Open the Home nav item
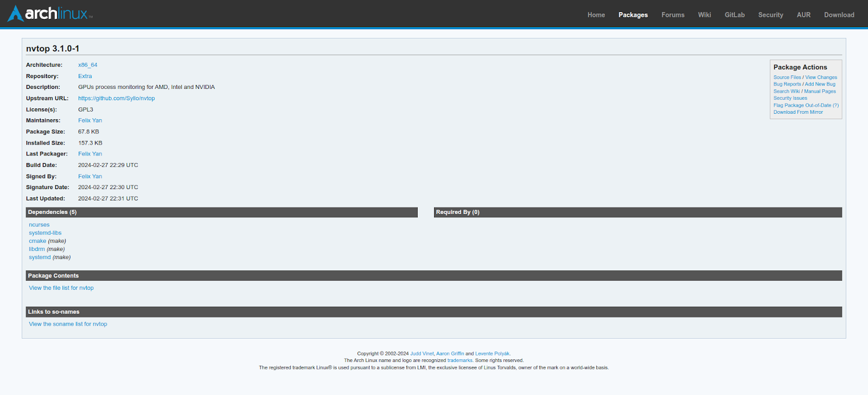This screenshot has height=395, width=868. pyautogui.click(x=596, y=15)
